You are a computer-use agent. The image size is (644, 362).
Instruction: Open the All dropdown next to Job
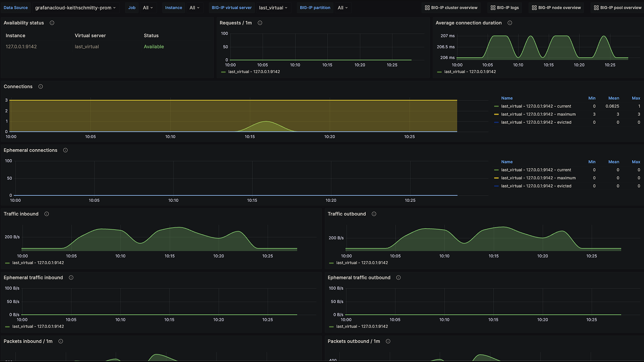point(148,8)
